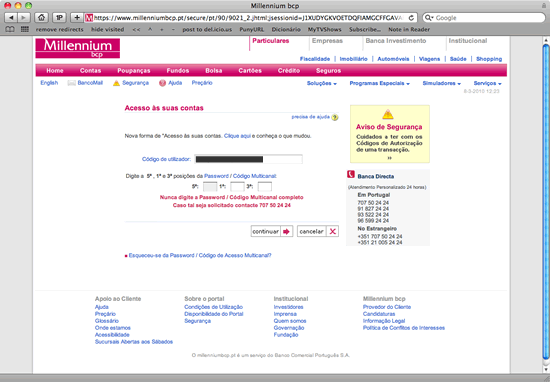Reload the page with the refresh icon
Screen dimensions: 550x382
(411, 18)
